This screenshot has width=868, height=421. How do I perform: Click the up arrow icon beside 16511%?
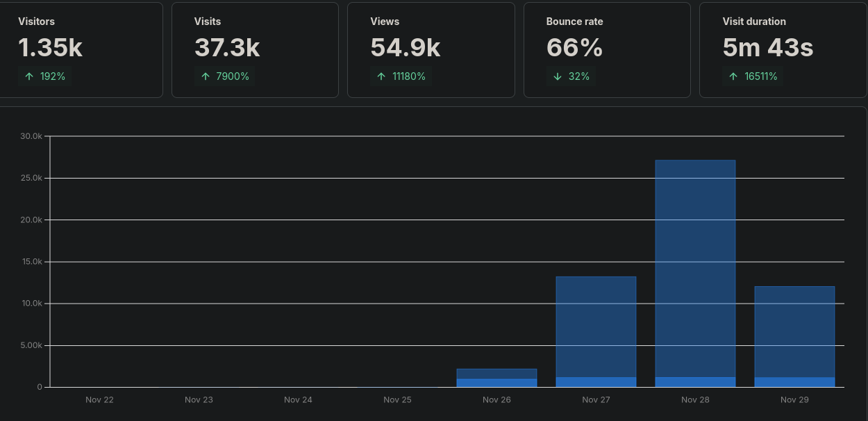[x=733, y=76]
